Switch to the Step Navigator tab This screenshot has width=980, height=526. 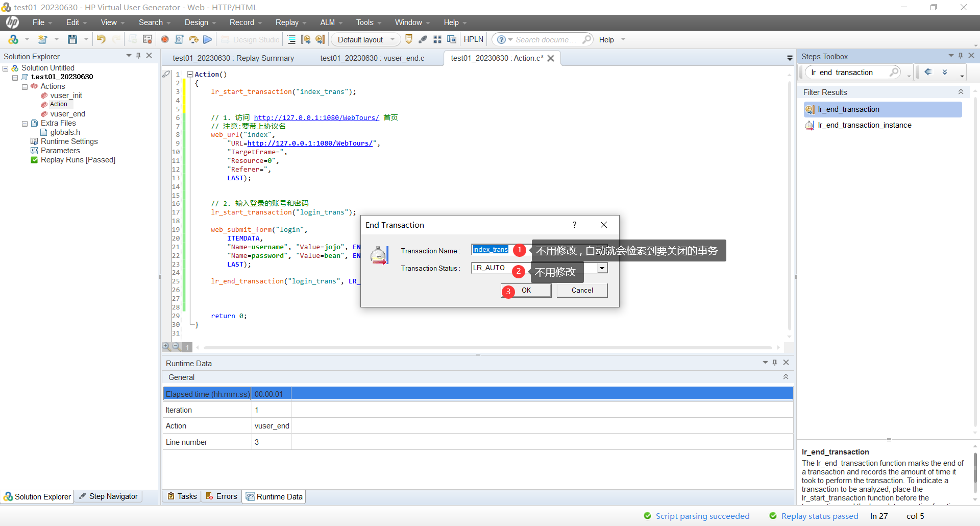109,496
